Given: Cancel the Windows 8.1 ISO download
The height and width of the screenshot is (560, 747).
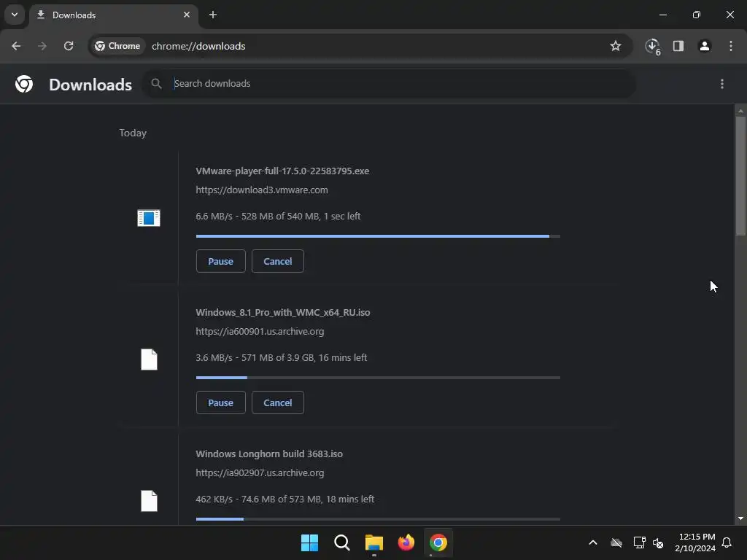Looking at the screenshot, I should click(278, 402).
